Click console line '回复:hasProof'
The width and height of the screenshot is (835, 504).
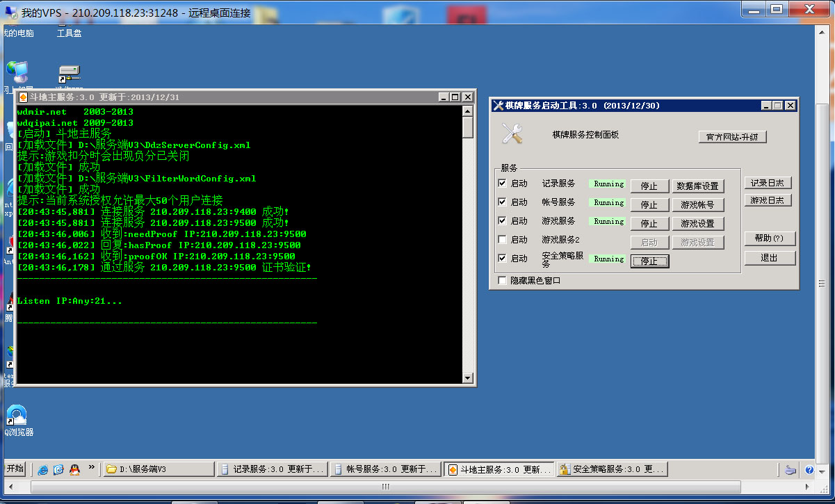(159, 245)
